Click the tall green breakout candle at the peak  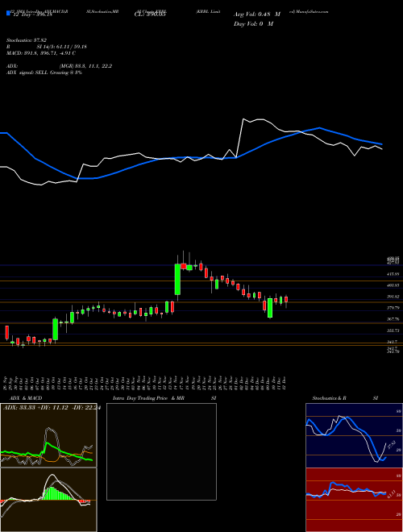pos(177,279)
